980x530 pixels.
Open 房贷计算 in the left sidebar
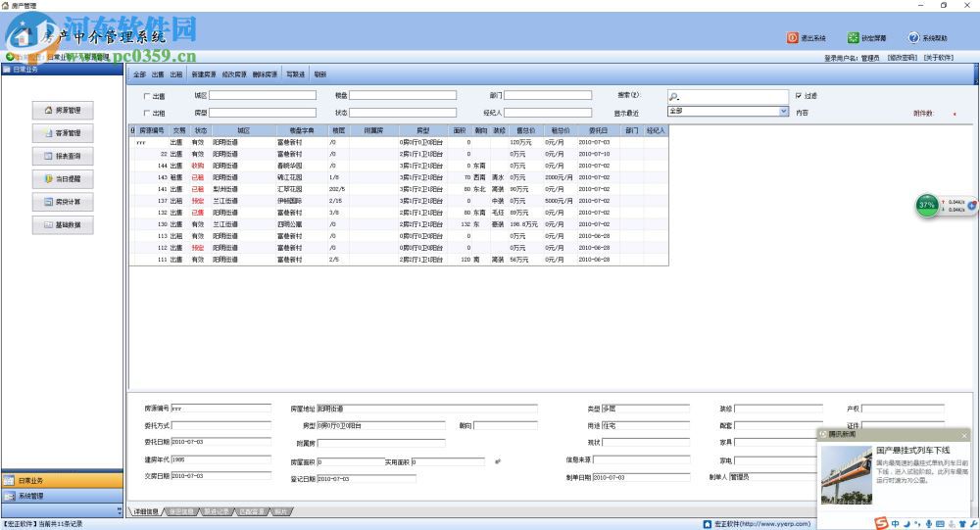coord(63,202)
